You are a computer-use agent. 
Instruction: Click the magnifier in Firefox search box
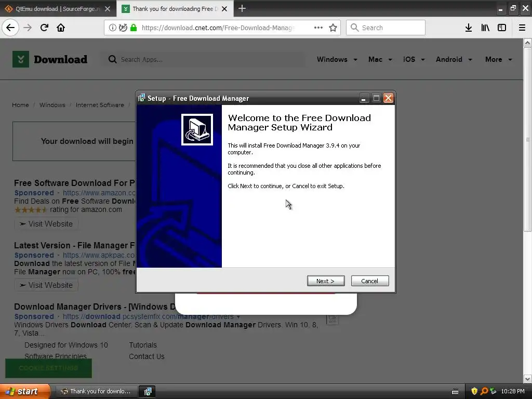pyautogui.click(x=354, y=28)
